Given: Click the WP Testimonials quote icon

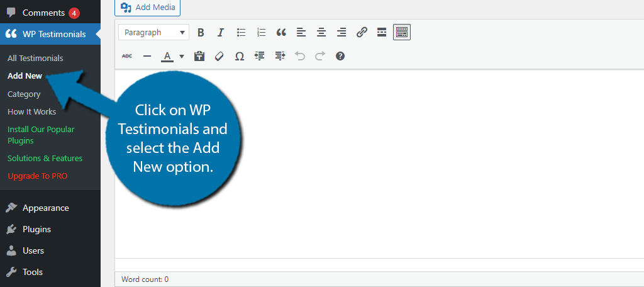Looking at the screenshot, I should (x=11, y=34).
